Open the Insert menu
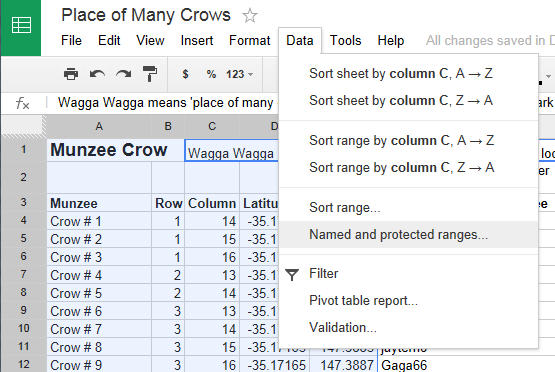The height and width of the screenshot is (372, 555). (x=197, y=40)
